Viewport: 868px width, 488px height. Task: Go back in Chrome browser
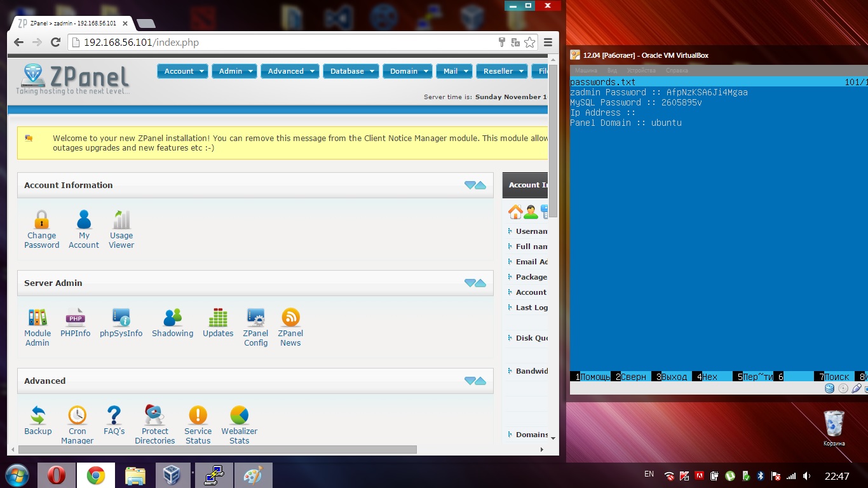18,43
